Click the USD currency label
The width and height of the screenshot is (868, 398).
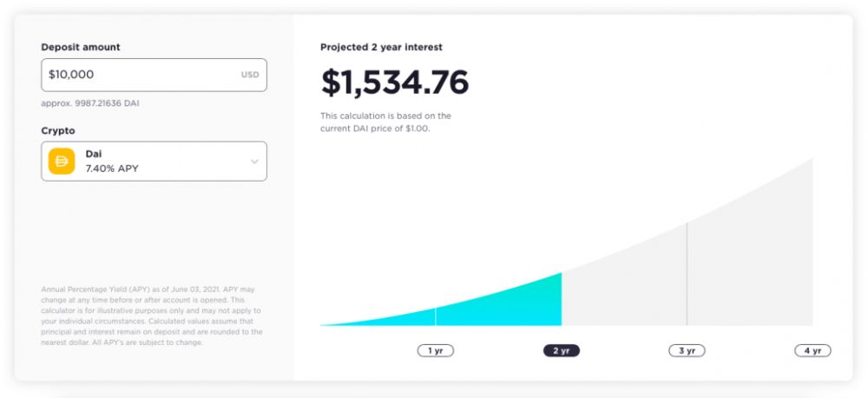tap(250, 75)
